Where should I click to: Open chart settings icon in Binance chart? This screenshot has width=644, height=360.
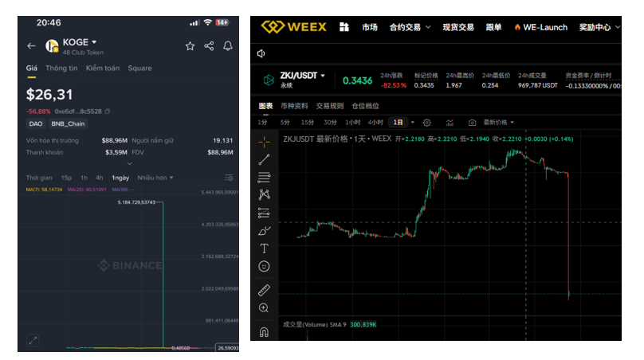point(229,178)
